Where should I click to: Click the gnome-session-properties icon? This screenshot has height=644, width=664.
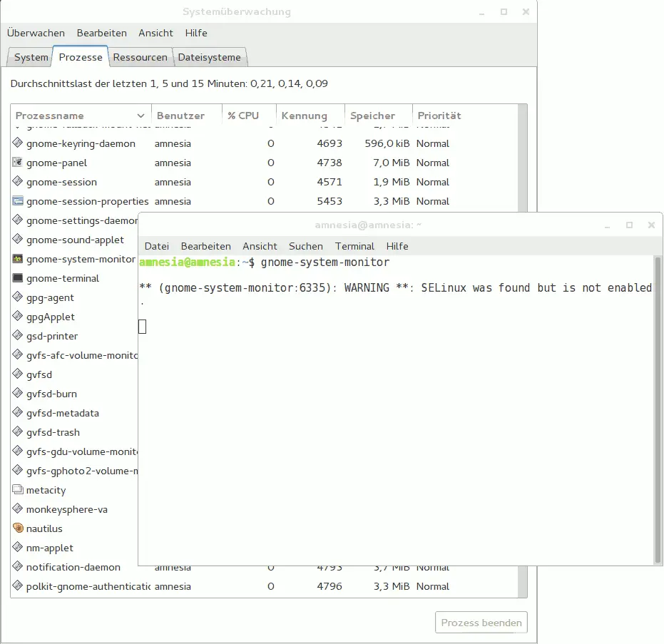(x=17, y=201)
